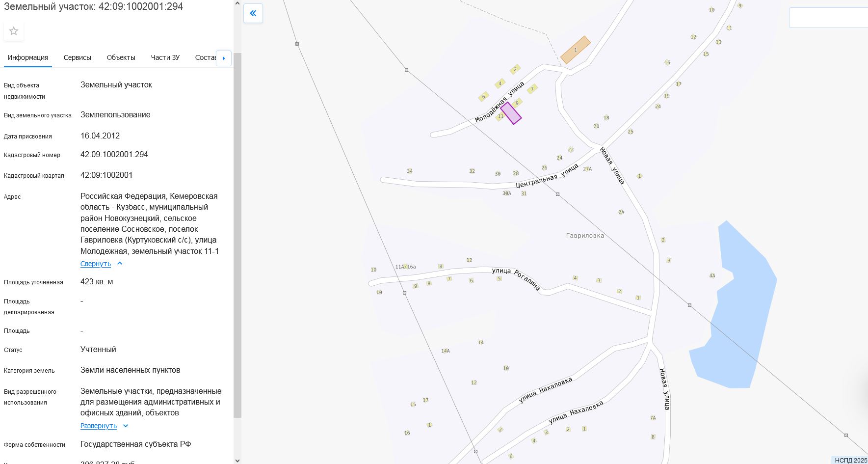Select the orange building number 1 on map

point(576,50)
